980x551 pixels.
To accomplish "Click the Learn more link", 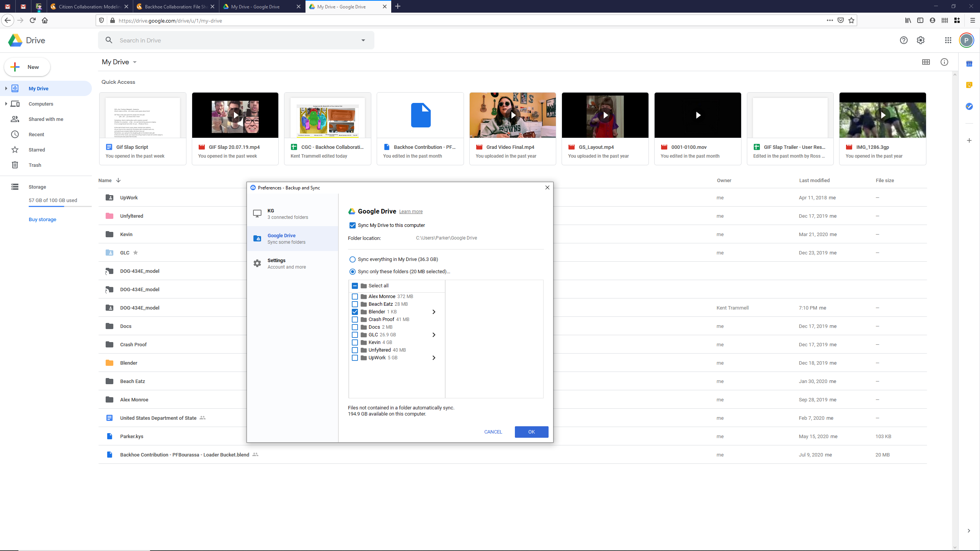I will [411, 212].
